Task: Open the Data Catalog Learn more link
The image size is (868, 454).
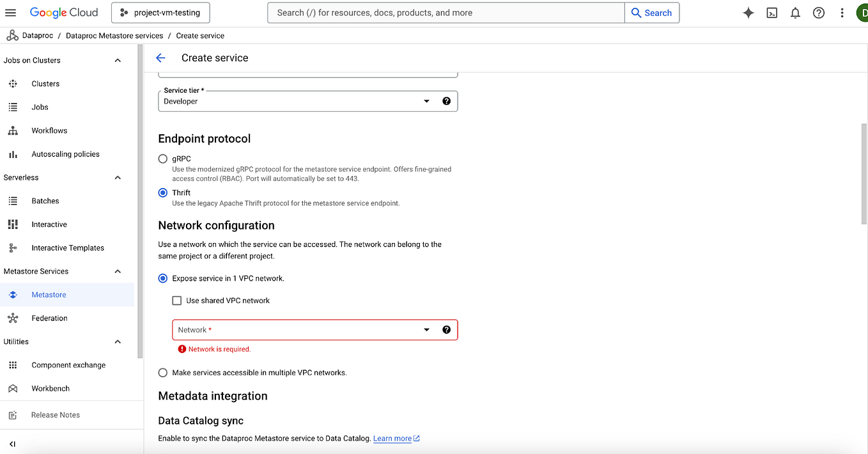Action: pos(392,438)
